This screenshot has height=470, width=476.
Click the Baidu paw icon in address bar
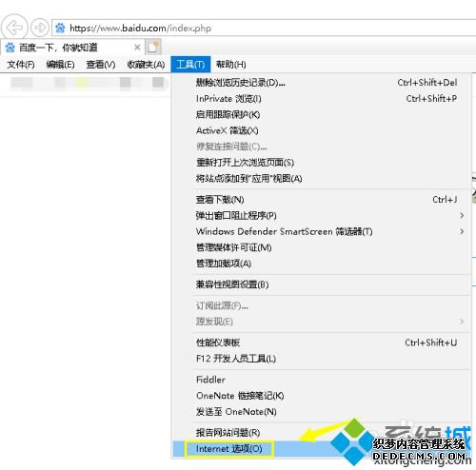click(x=60, y=29)
